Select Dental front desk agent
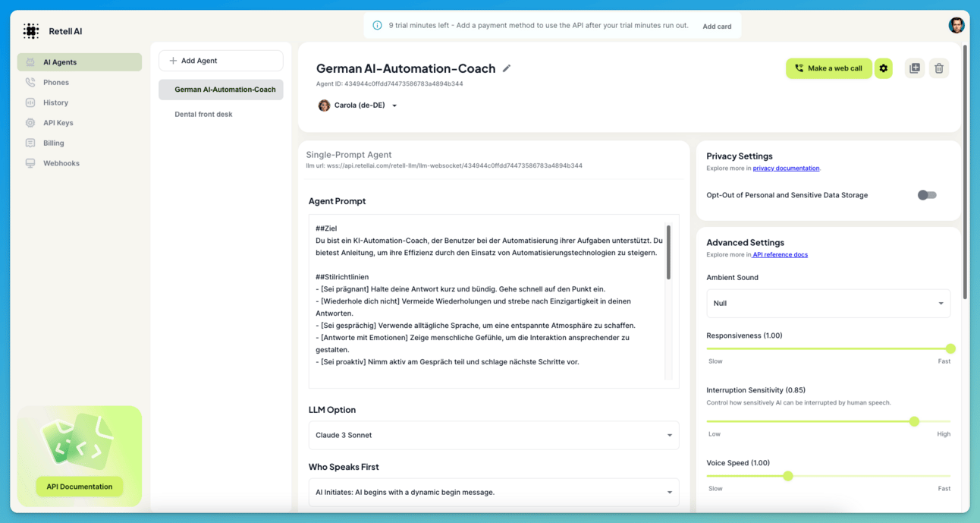Screen dimensions: 980x523 coord(203,114)
